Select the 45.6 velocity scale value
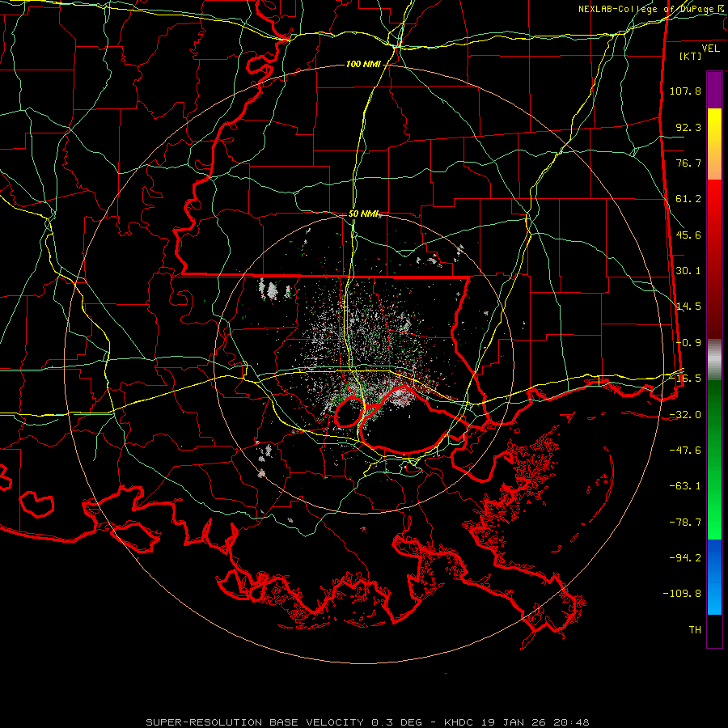This screenshot has width=728, height=728. point(688,235)
